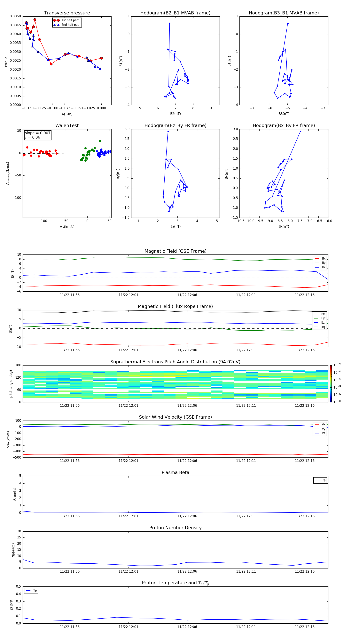Select "Bz" in the GSE magnetic field legend
The height and width of the screenshot is (644, 351).
click(x=320, y=267)
